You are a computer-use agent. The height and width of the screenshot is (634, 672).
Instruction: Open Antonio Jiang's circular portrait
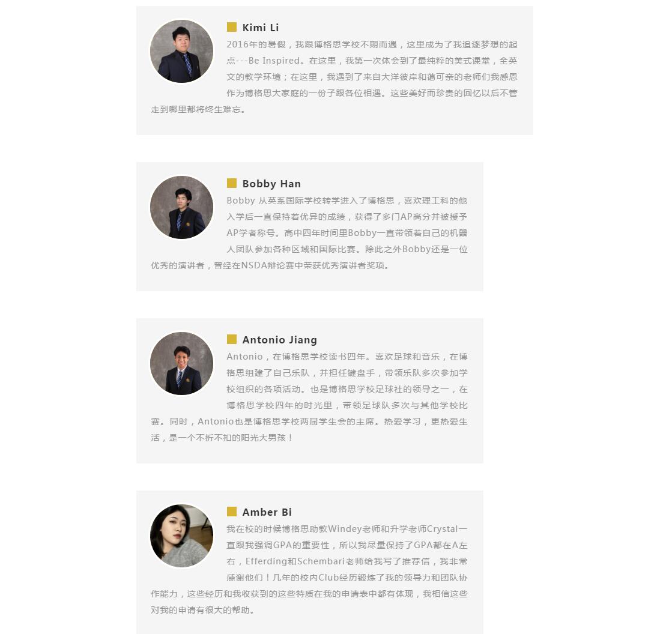click(x=182, y=363)
